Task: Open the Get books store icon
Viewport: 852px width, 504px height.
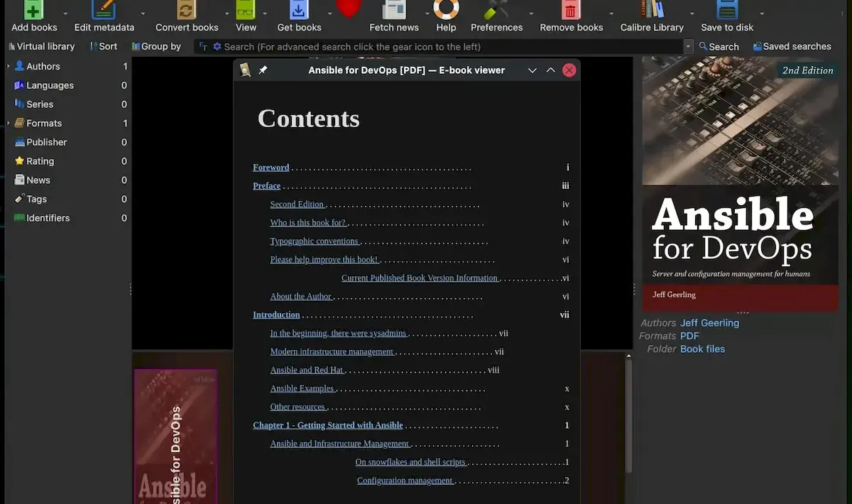Action: [299, 9]
